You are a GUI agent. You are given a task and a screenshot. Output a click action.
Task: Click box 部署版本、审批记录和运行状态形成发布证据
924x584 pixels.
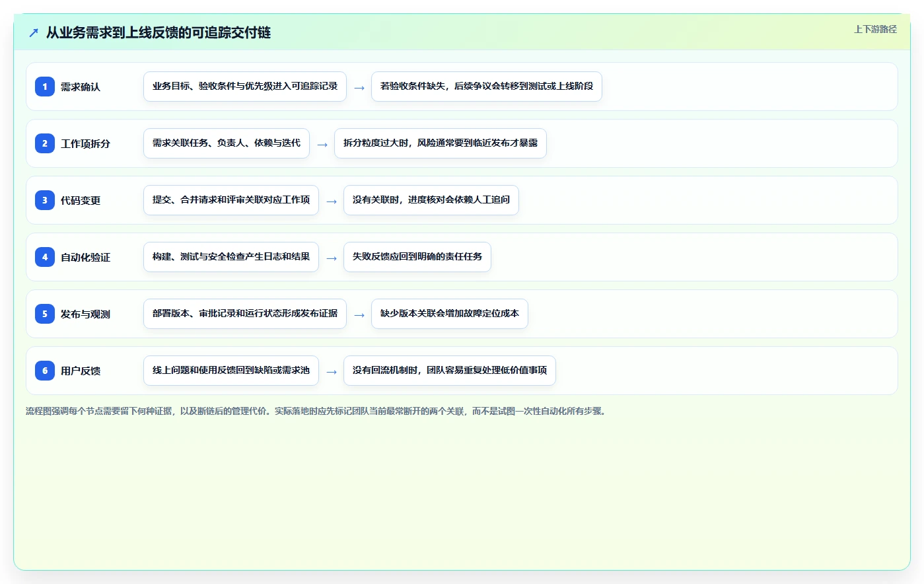tap(245, 314)
